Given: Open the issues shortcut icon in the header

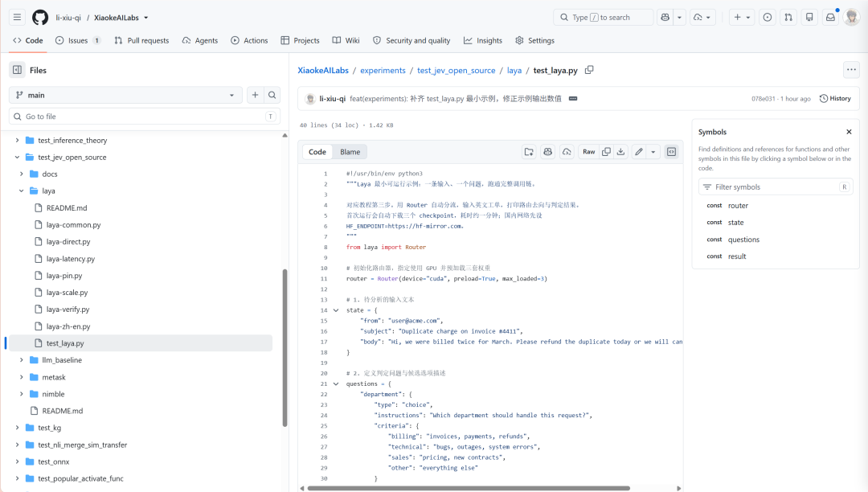Looking at the screenshot, I should (x=768, y=17).
